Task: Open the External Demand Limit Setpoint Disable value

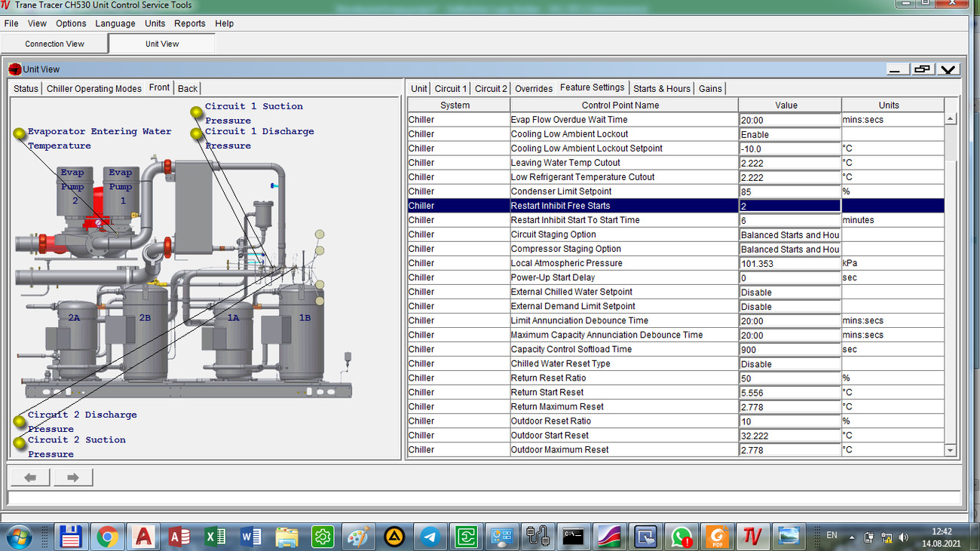Action: click(789, 306)
